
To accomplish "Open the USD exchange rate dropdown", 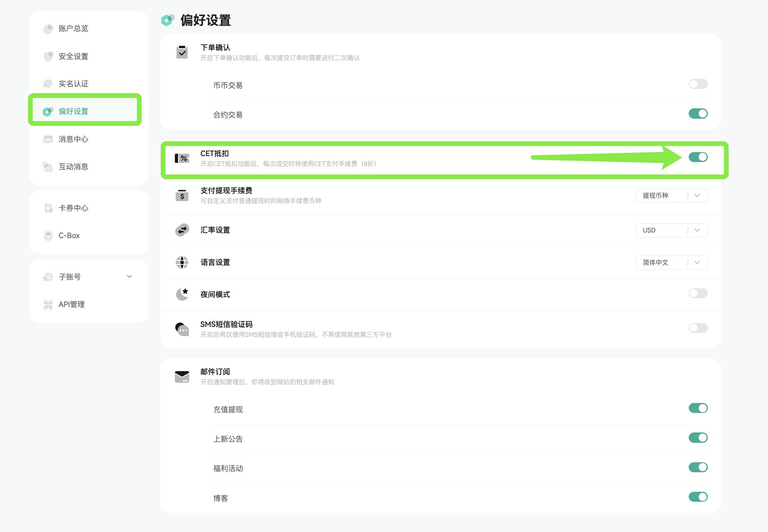I will 672,230.
